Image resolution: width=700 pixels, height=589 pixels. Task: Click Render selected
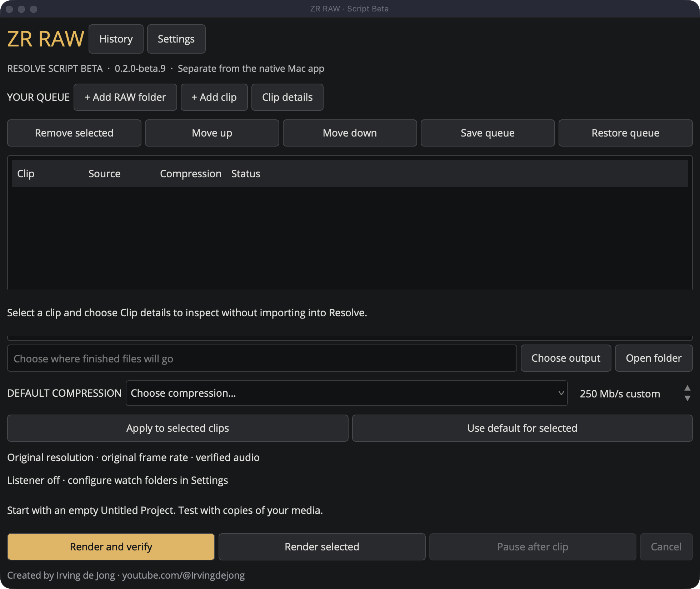click(322, 547)
